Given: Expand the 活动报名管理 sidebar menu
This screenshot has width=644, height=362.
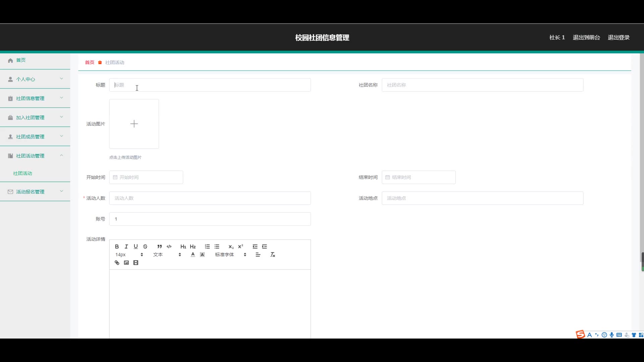Looking at the screenshot, I should point(35,191).
